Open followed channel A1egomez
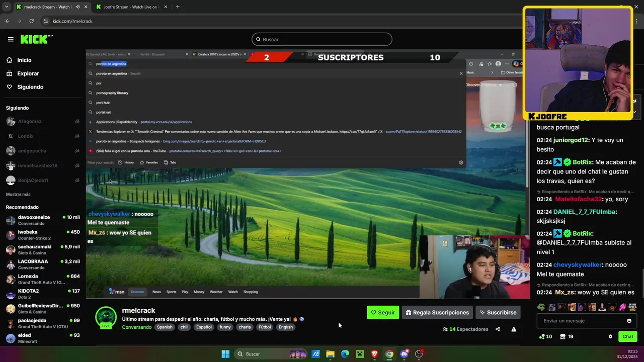This screenshot has width=644, height=362. [x=43, y=121]
